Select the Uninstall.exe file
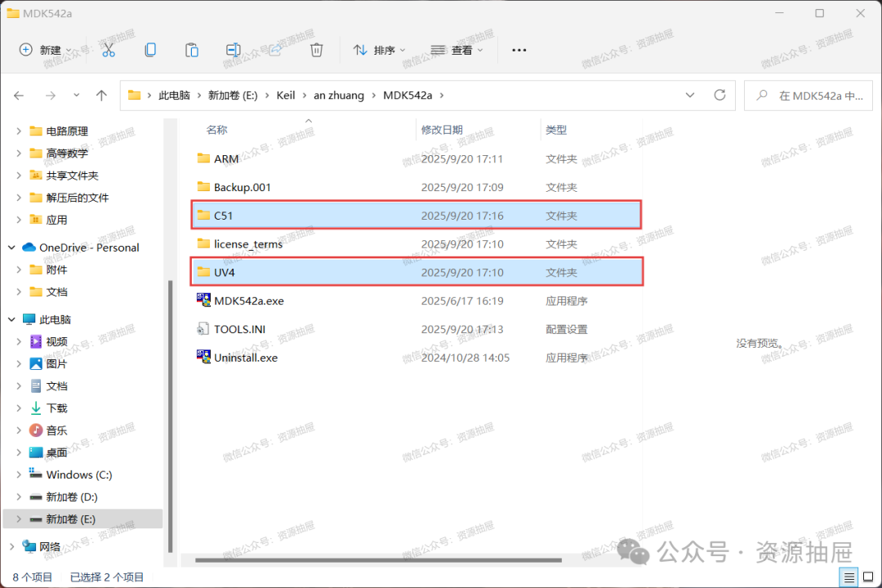 (416, 358)
